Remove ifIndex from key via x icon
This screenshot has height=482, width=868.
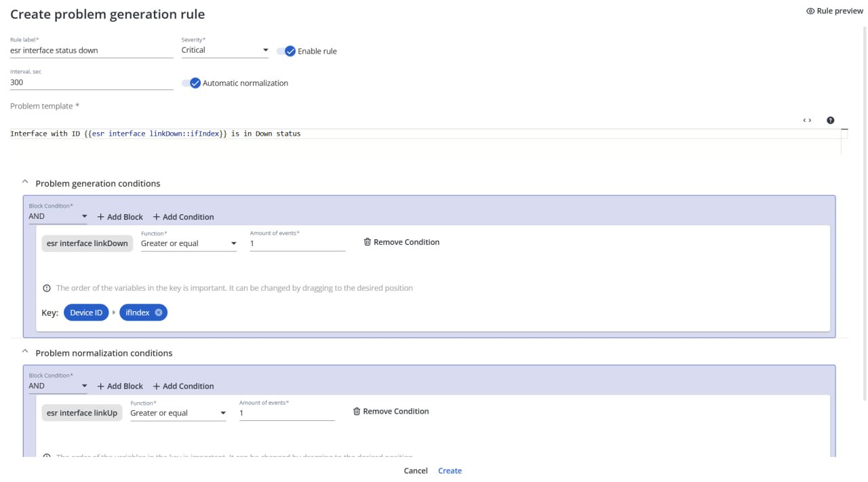tap(159, 313)
